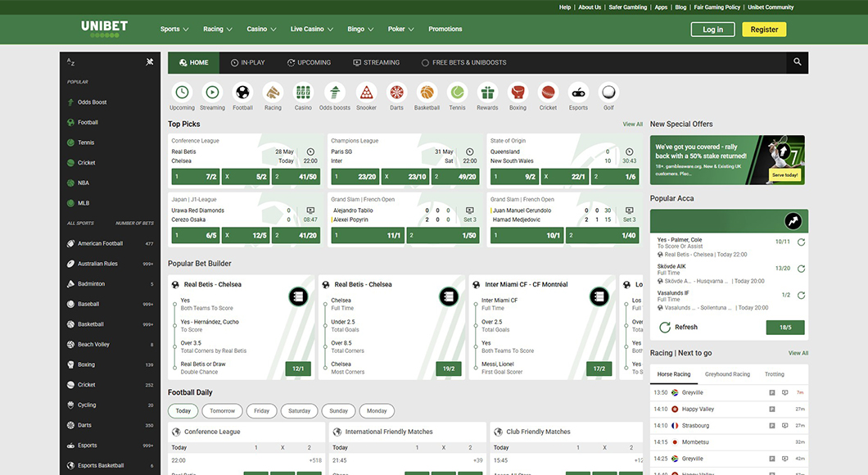
Task: Open the Racing horse icon shortcut
Action: pos(273,93)
